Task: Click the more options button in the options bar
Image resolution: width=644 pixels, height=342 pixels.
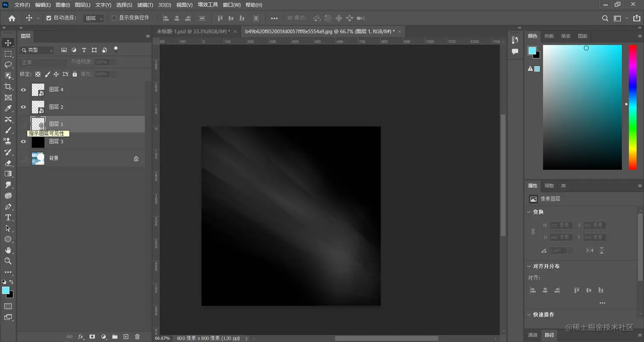Action: point(274,18)
